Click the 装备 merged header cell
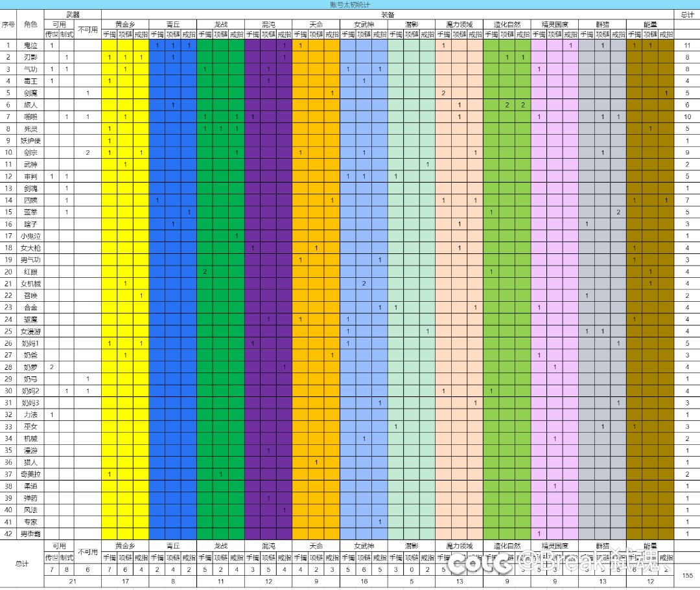The image size is (700, 590). point(388,15)
